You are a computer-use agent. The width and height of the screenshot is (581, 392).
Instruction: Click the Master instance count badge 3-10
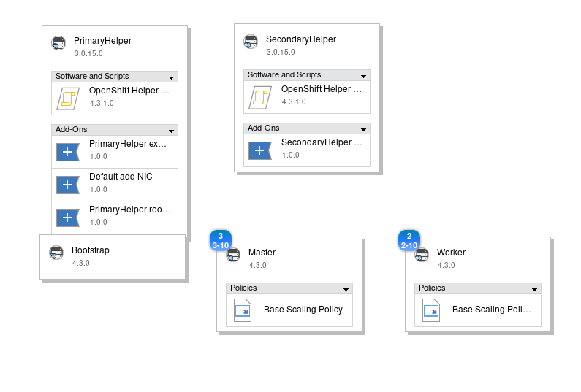coord(221,241)
